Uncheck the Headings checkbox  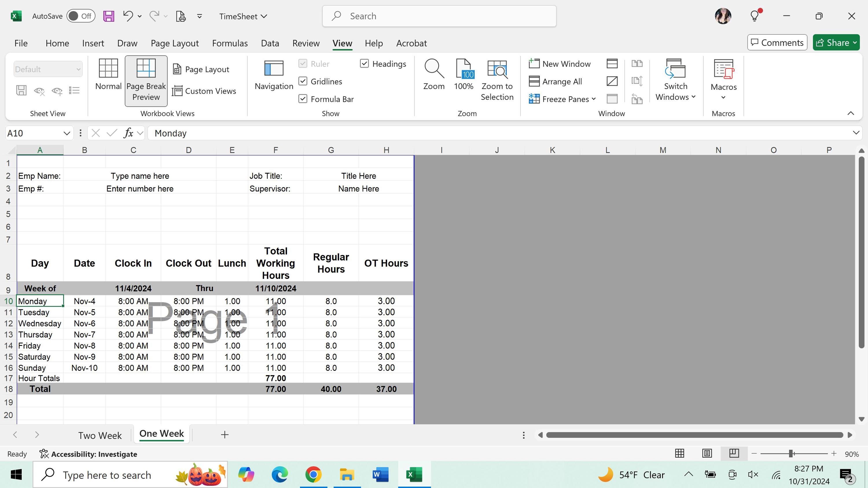tap(364, 63)
